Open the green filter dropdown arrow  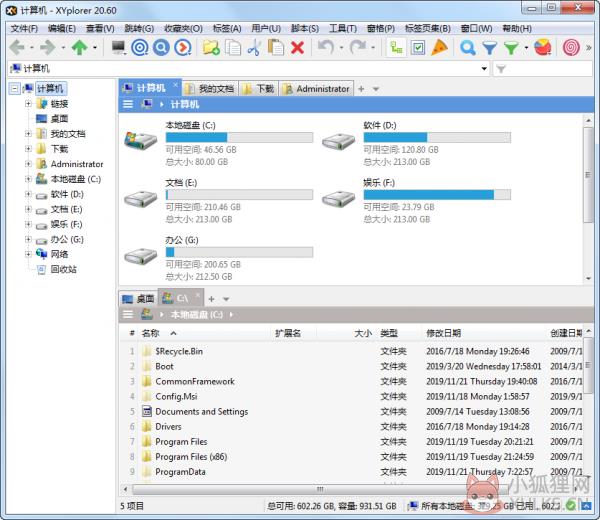[x=526, y=48]
